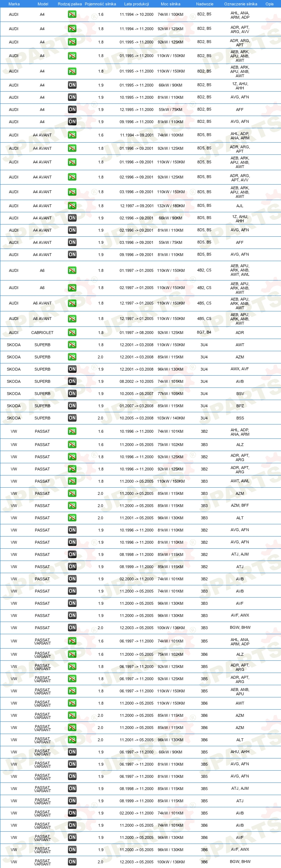Screen dimensions: 281x868
Task: Select the BPZ engine code cell
Action: coord(240,406)
